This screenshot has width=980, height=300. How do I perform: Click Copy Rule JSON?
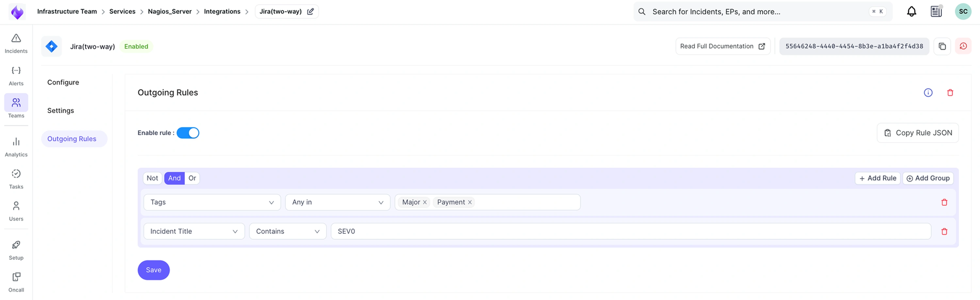(x=918, y=132)
